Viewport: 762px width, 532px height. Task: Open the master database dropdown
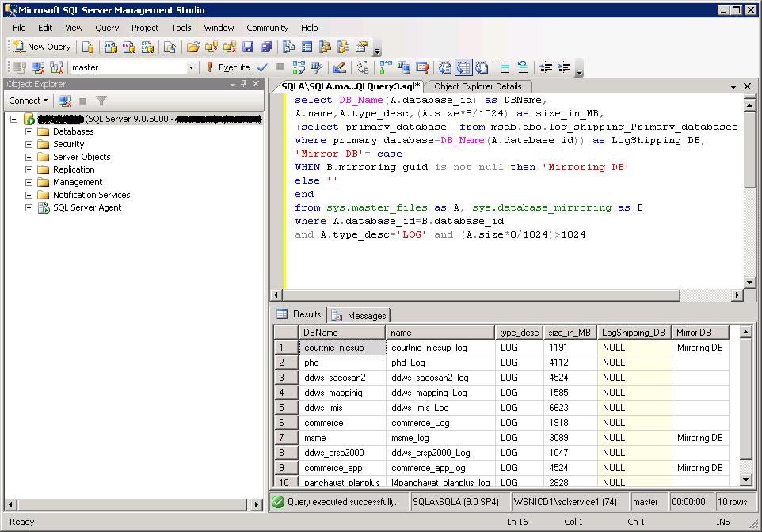tap(191, 67)
